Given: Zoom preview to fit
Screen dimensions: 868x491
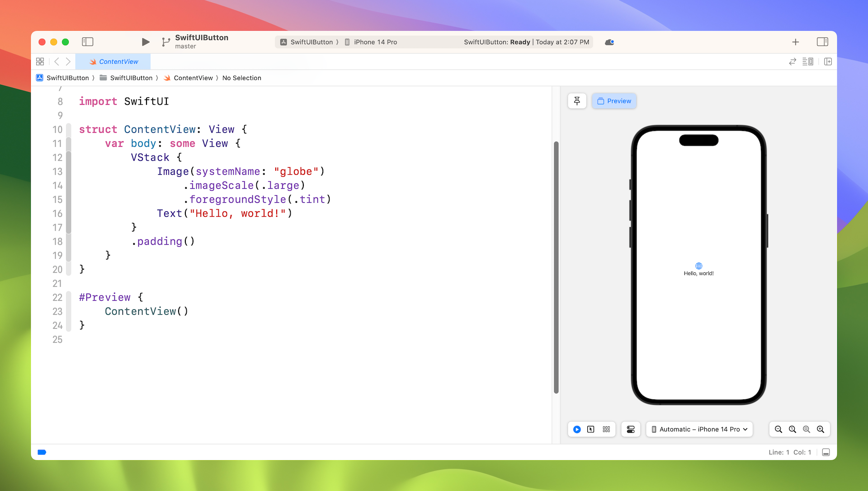Looking at the screenshot, I should pos(806,429).
